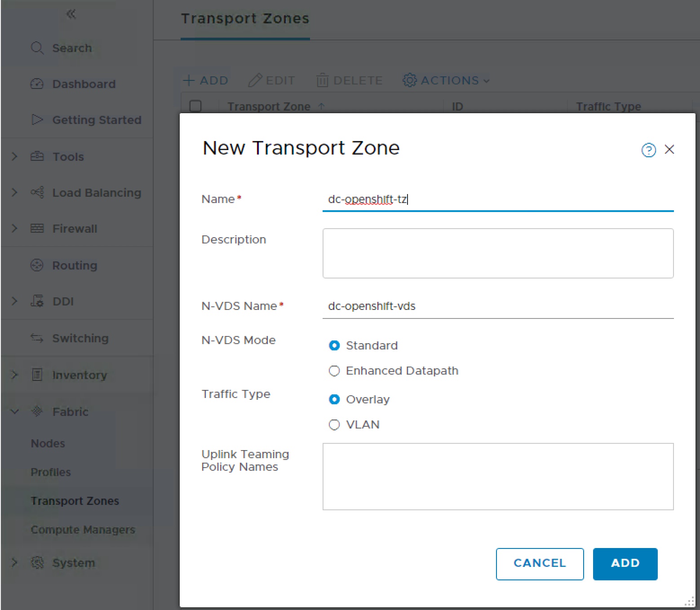Click the CANCEL button
The image size is (700, 610).
[x=539, y=564]
